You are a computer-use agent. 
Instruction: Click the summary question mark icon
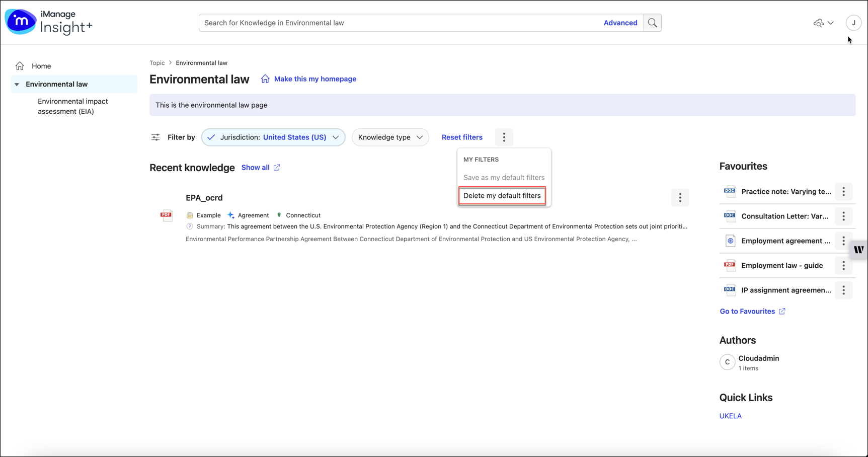[190, 226]
